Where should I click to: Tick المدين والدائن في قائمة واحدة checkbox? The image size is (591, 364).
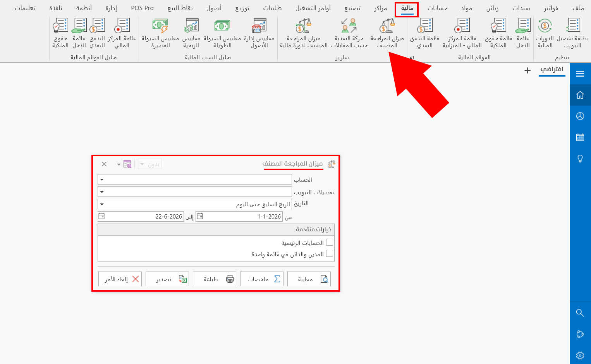[x=330, y=253]
